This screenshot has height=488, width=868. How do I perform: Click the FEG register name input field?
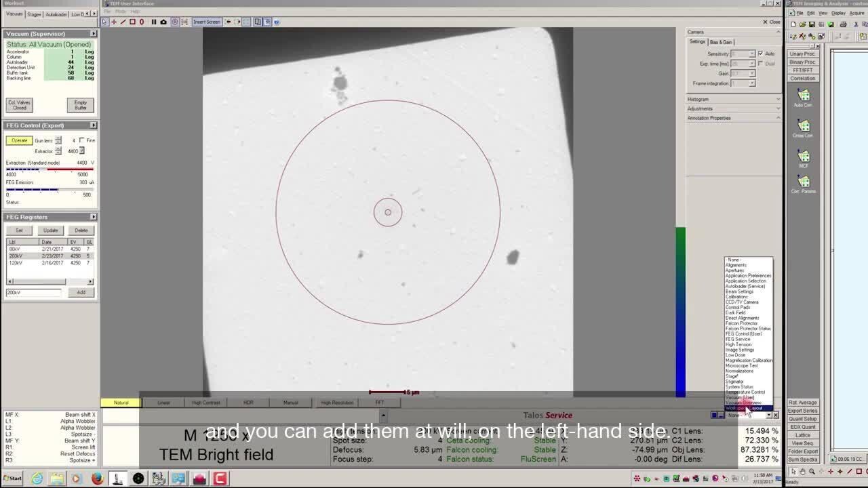tap(33, 292)
